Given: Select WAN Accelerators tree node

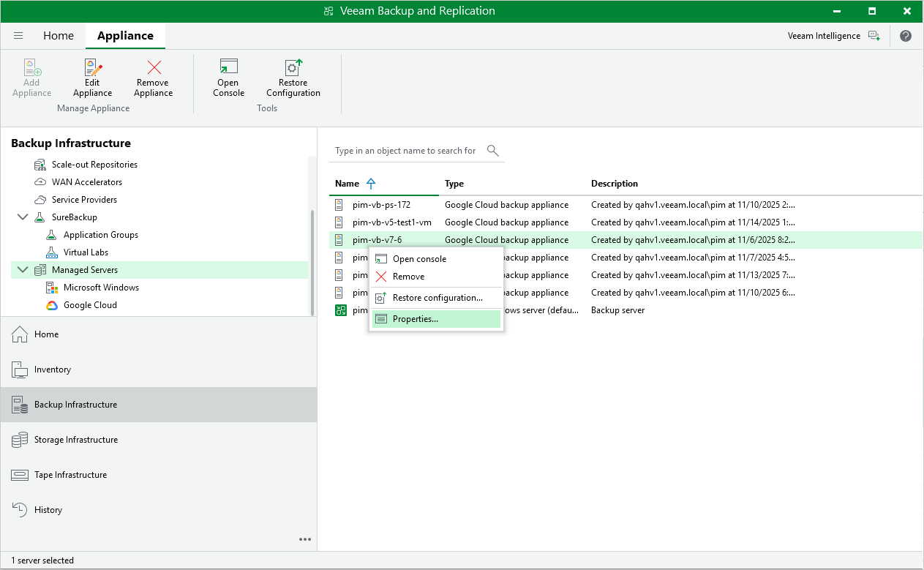Looking at the screenshot, I should pyautogui.click(x=86, y=182).
